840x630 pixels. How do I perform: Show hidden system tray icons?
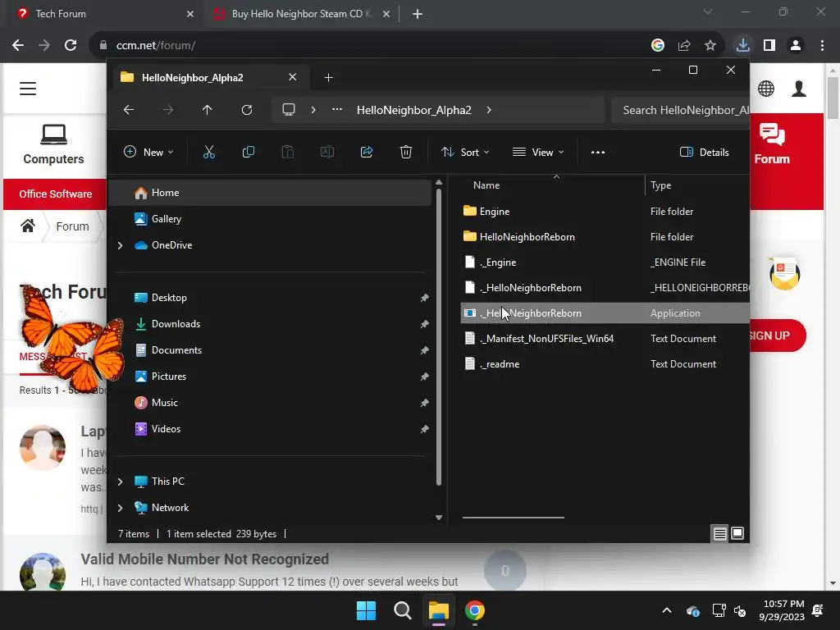[667, 610]
